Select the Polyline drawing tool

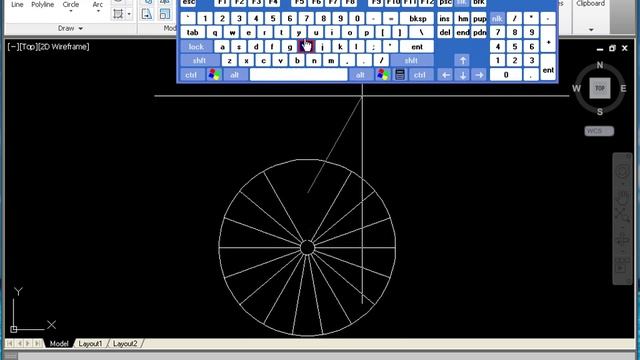click(42, 4)
